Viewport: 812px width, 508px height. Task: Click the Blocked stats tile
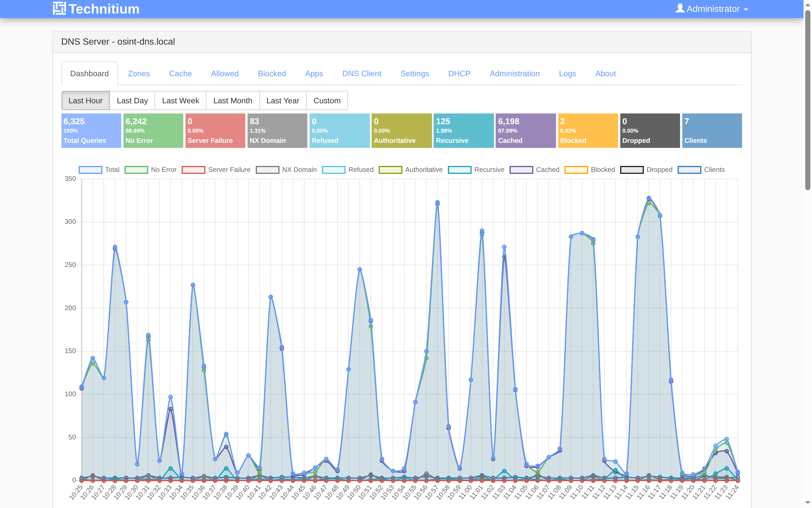click(x=588, y=131)
